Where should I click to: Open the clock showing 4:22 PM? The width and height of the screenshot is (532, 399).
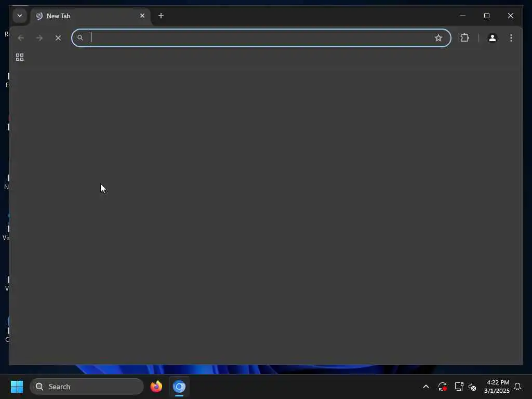(x=497, y=387)
